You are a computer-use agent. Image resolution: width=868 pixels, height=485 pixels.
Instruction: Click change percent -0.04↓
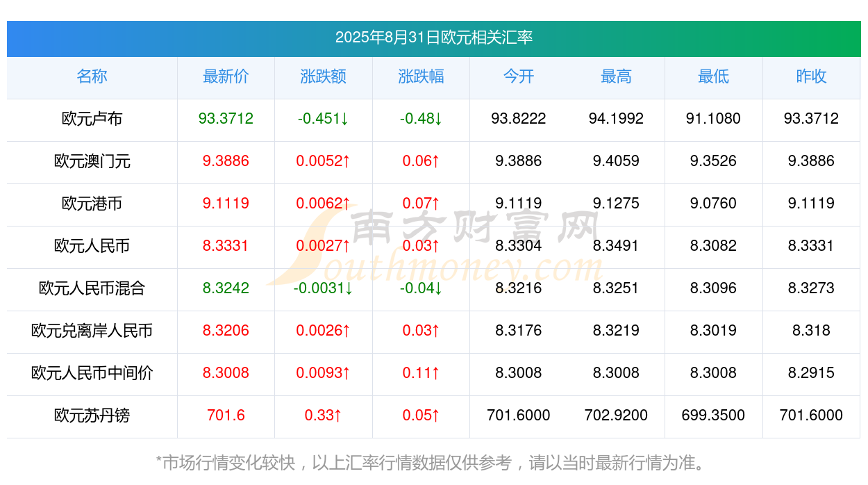click(x=421, y=288)
